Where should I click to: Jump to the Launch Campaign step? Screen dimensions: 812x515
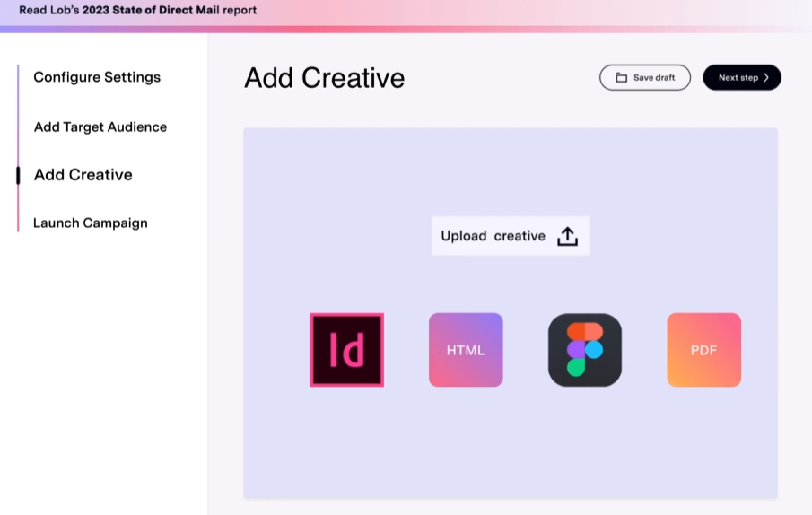(x=90, y=223)
